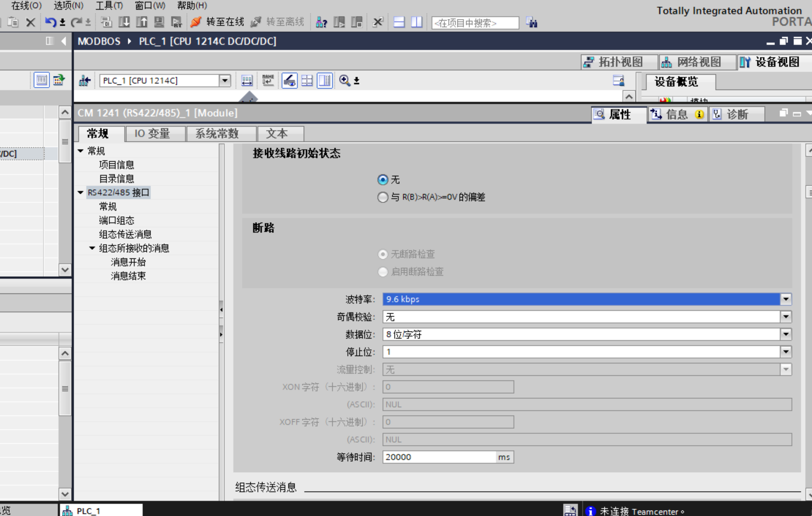Collapse 组态所接收的消息 tree node

(92, 248)
